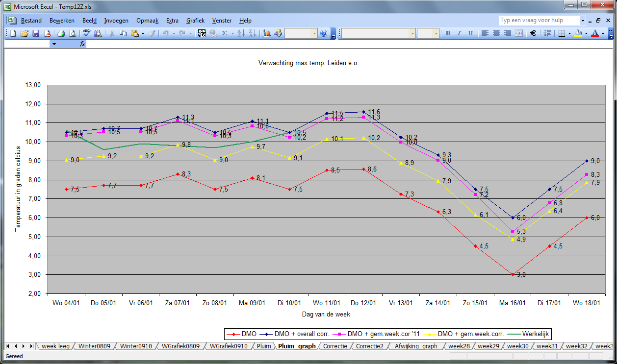This screenshot has width=617, height=364.
Task: Open the Invoegen menu
Action: click(116, 21)
